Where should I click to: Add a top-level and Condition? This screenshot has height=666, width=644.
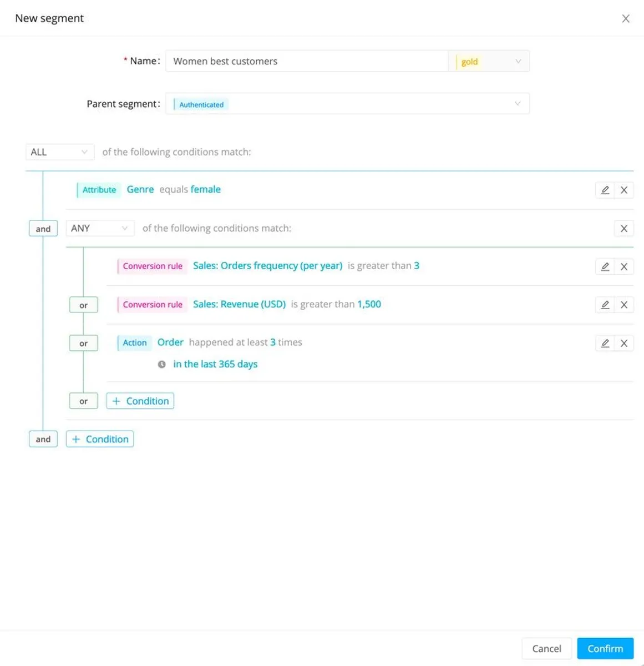pyautogui.click(x=100, y=439)
